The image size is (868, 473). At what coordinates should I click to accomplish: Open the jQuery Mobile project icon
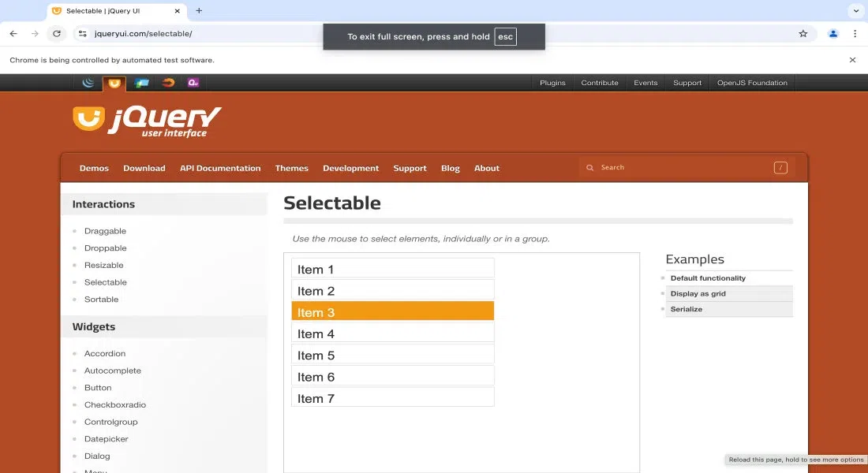point(142,83)
